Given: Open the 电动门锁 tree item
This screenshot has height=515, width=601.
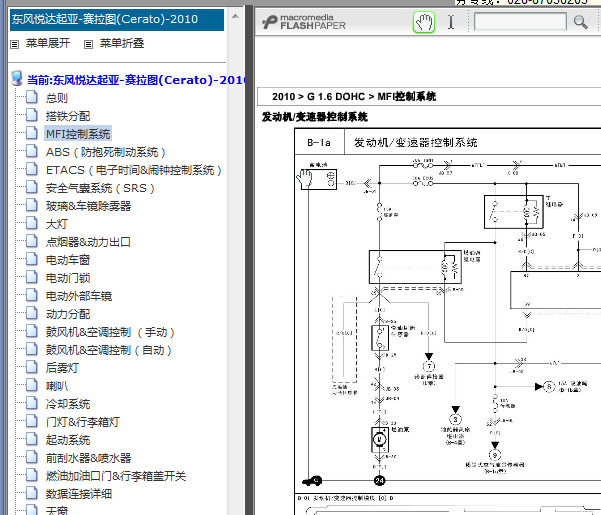Looking at the screenshot, I should pos(68,278).
